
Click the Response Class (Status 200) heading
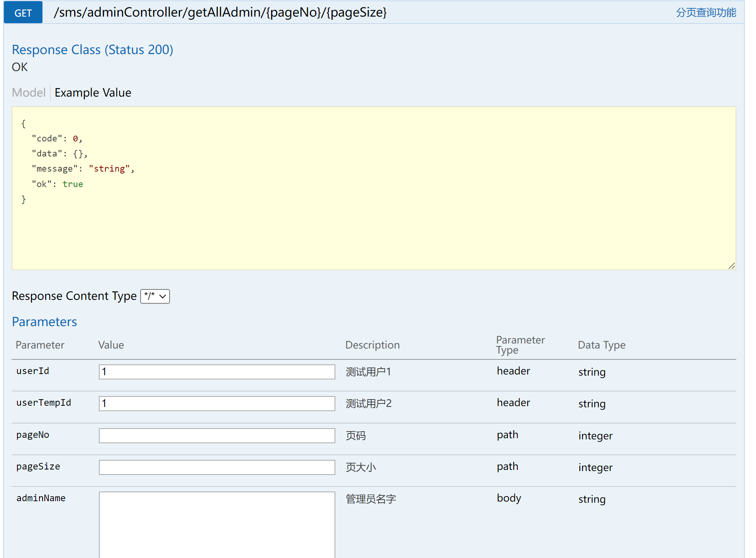[x=93, y=50]
